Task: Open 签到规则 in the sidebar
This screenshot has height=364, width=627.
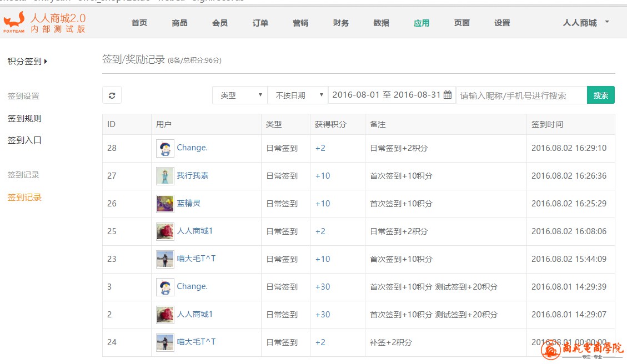Action: click(24, 118)
